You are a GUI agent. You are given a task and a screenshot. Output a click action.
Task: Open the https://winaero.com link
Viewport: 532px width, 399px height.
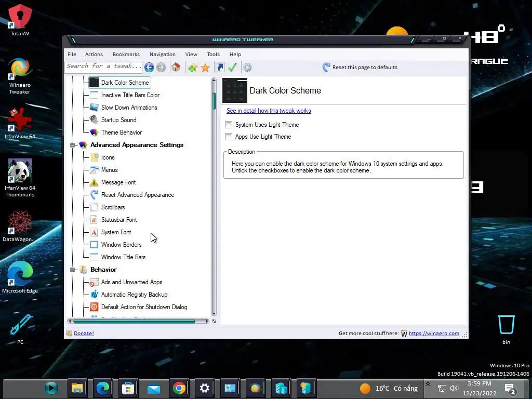click(x=434, y=333)
